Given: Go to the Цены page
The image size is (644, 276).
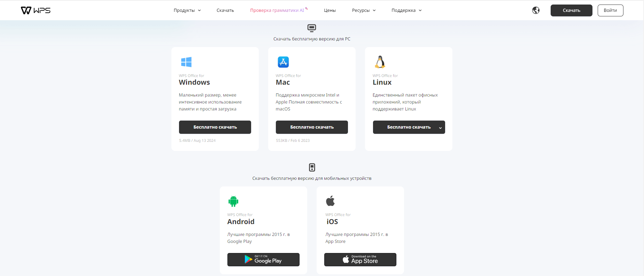Looking at the screenshot, I should coord(330,10).
